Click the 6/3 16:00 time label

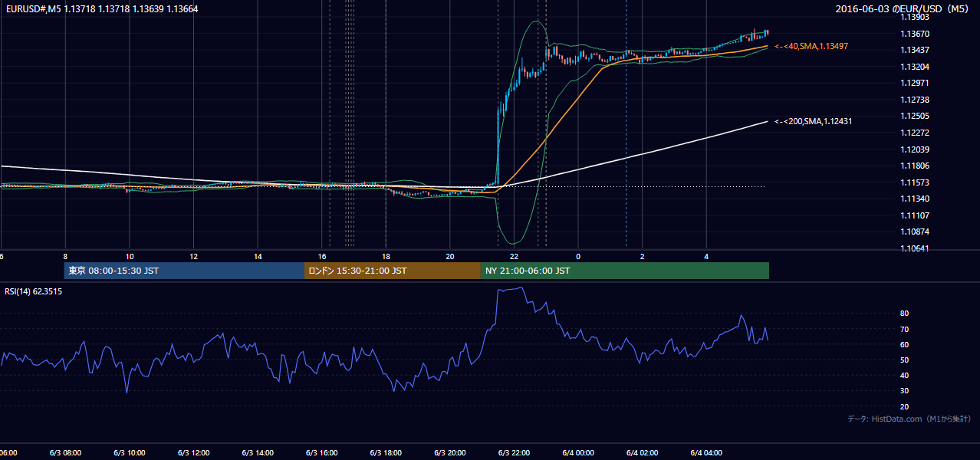pyautogui.click(x=322, y=453)
